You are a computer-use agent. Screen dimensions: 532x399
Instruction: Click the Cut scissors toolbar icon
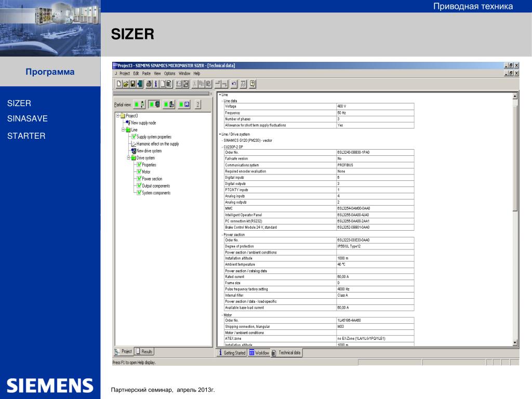195,84
